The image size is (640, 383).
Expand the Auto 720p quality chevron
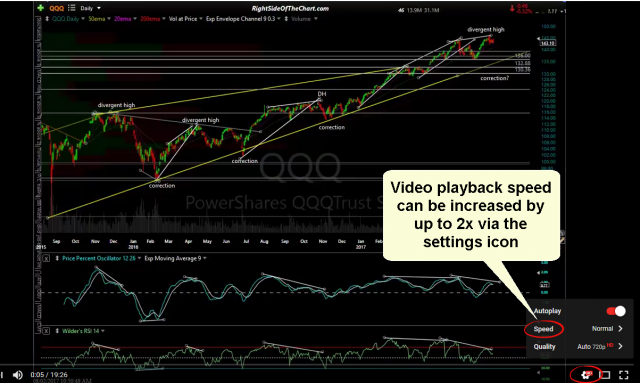coord(620,346)
